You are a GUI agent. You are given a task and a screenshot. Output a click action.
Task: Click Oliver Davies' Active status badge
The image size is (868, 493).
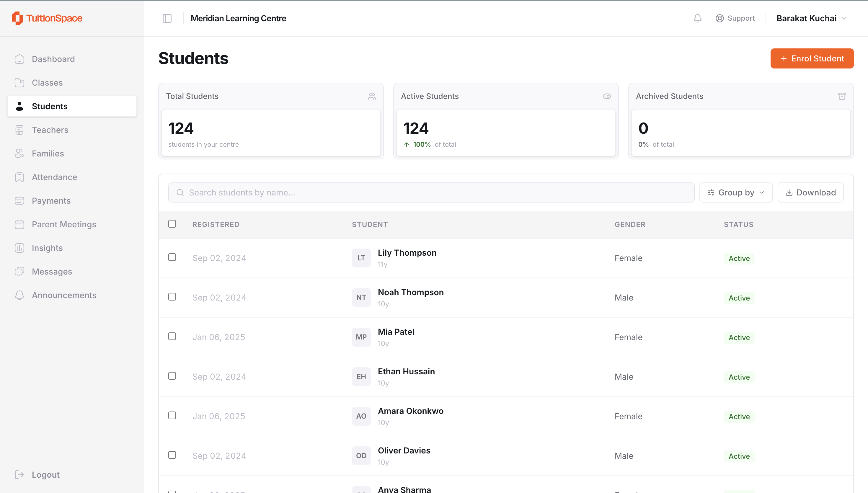pos(739,456)
